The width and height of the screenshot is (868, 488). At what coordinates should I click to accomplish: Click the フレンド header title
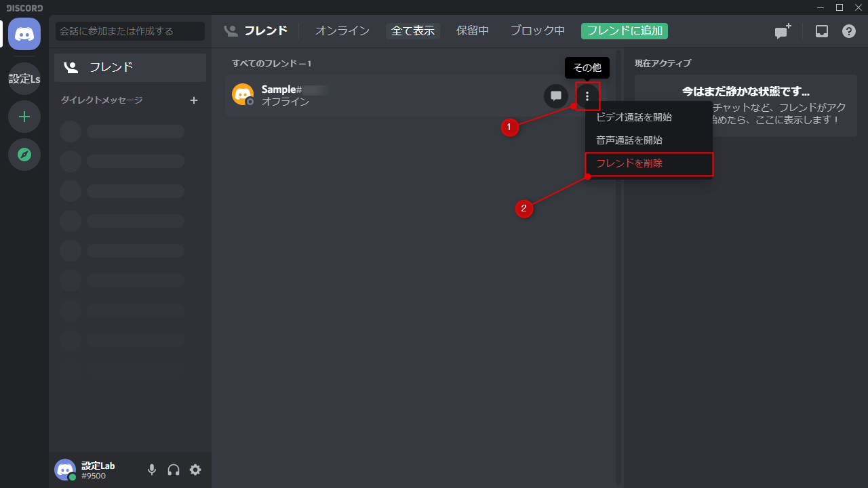coord(266,31)
